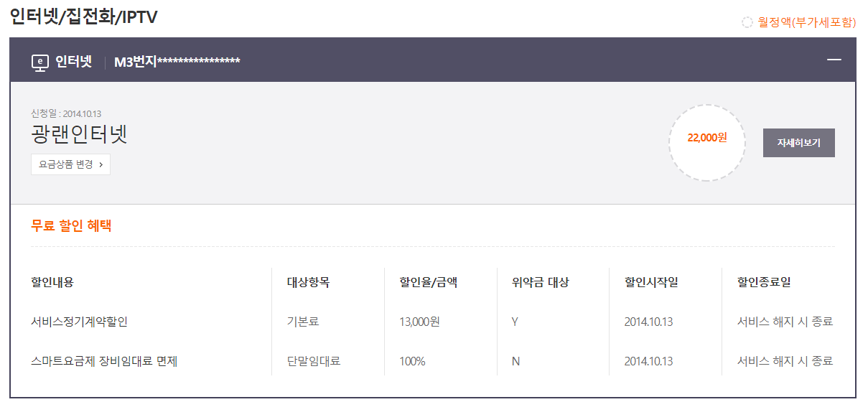Collapse the 인터넷 section with minus icon
Viewport: 868px width, 402px height.
(x=834, y=61)
